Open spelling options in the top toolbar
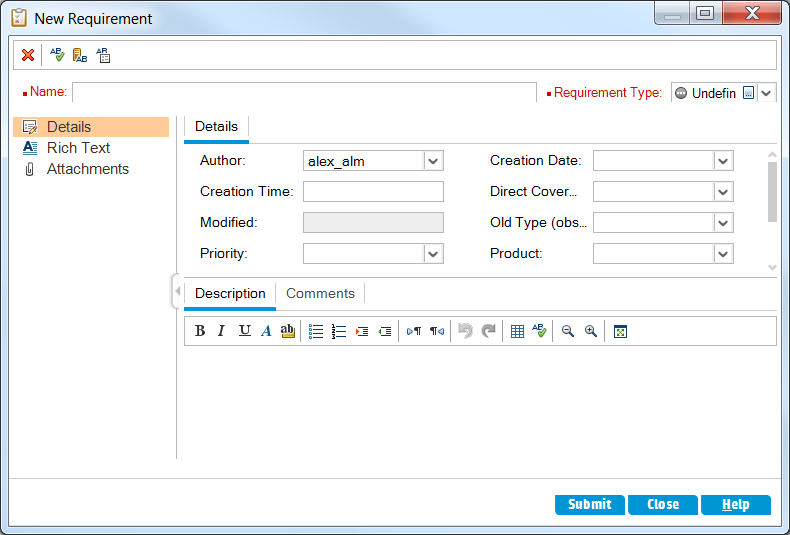 pyautogui.click(x=103, y=55)
